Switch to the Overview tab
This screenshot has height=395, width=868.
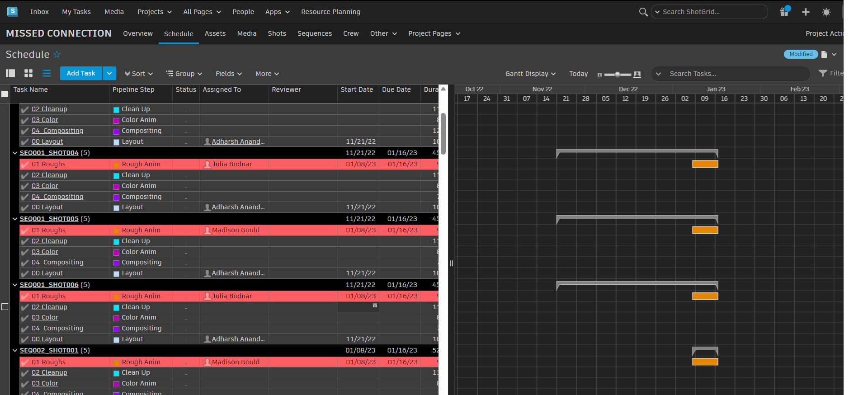tap(138, 33)
